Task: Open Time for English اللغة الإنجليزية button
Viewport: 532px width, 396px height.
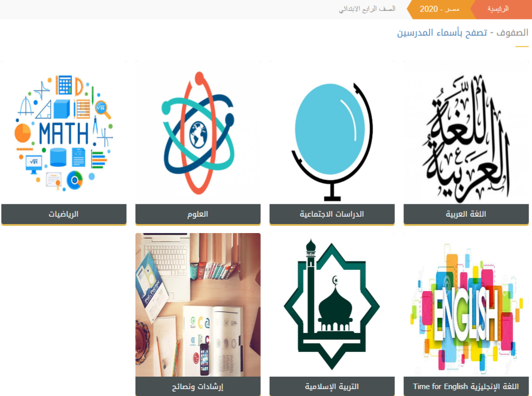Action: (466, 386)
